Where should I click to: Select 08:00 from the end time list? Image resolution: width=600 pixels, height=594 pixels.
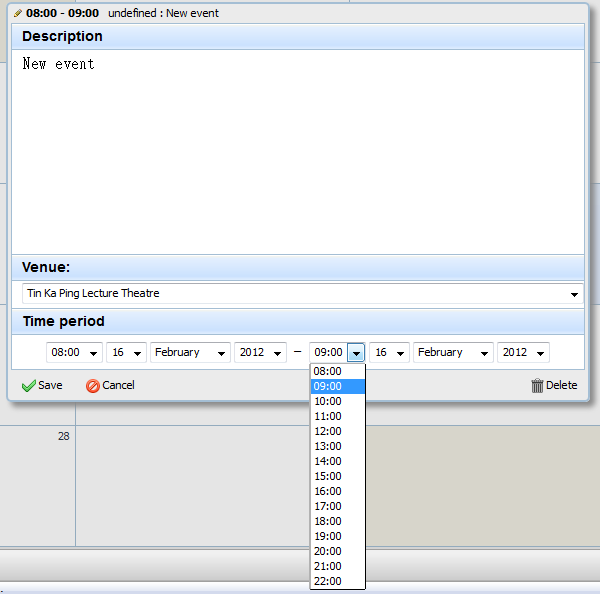pos(338,371)
